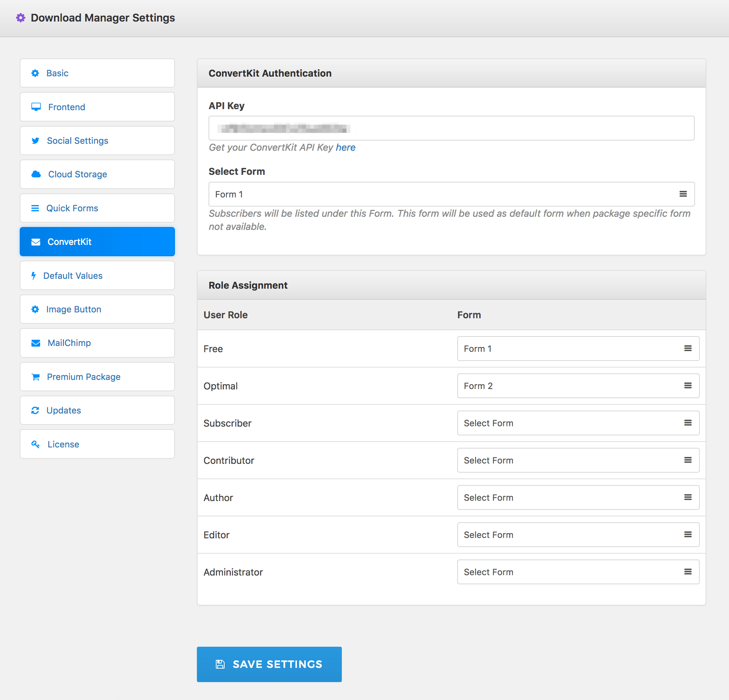729x700 pixels.
Task: Select the key icon beside License
Action: tap(35, 444)
